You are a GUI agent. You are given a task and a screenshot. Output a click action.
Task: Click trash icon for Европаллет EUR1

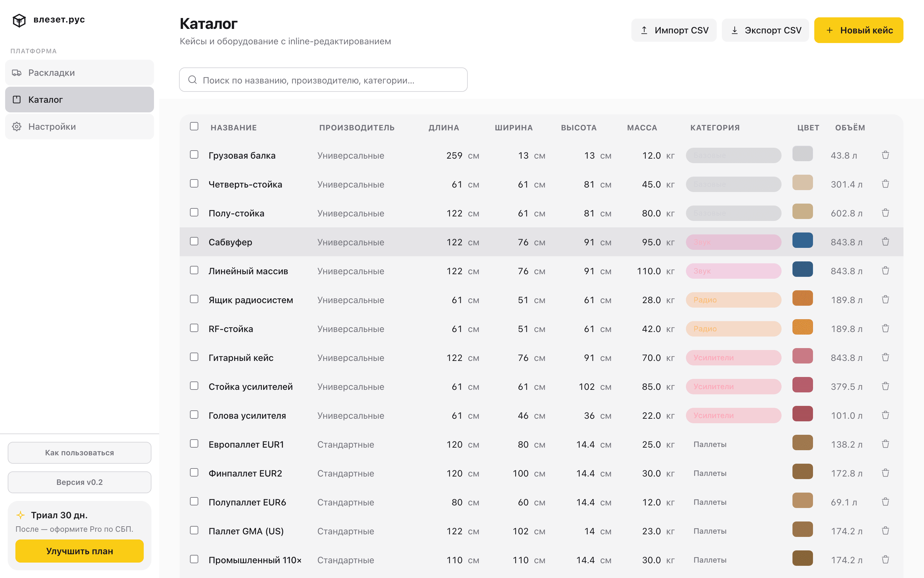tap(886, 444)
